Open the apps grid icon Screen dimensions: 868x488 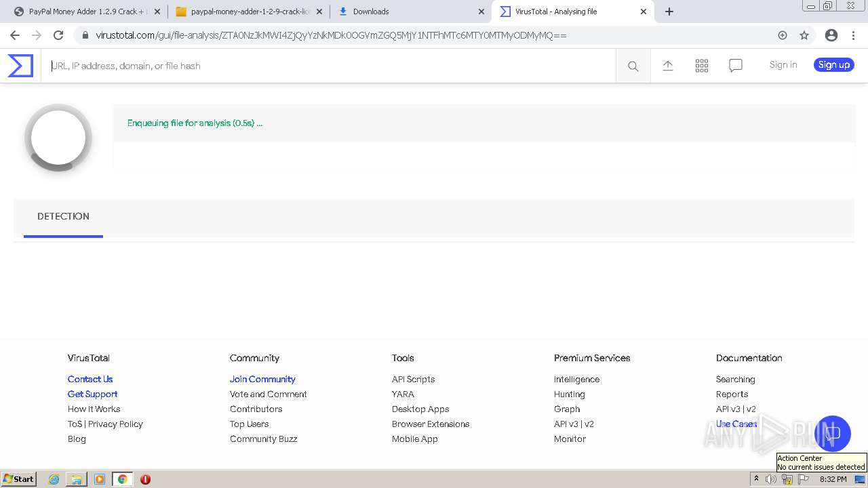(x=702, y=65)
